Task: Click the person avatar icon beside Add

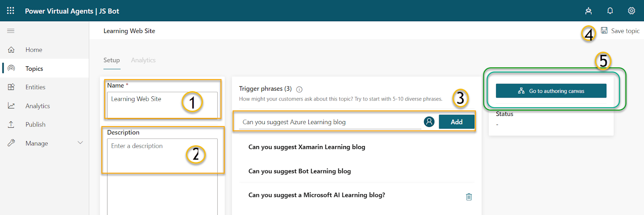Action: (429, 122)
